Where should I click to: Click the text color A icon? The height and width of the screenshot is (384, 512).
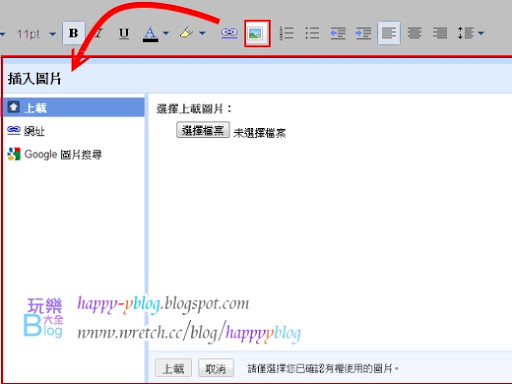150,33
